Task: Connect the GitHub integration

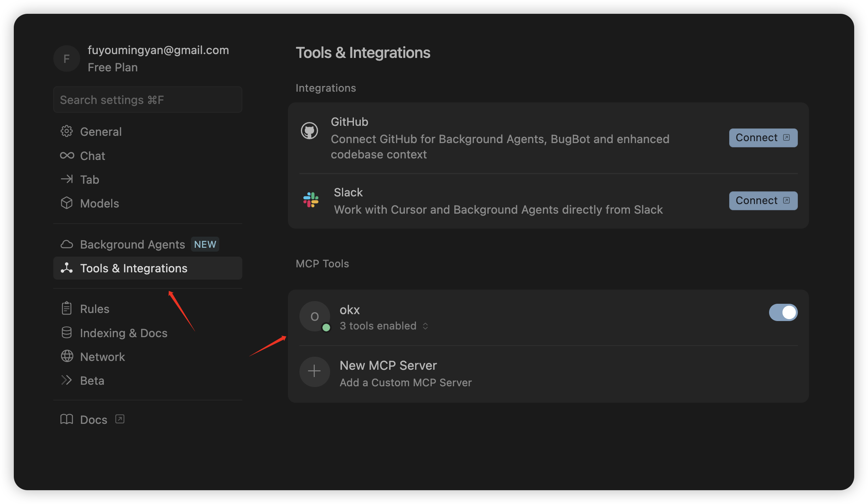Action: 763,138
